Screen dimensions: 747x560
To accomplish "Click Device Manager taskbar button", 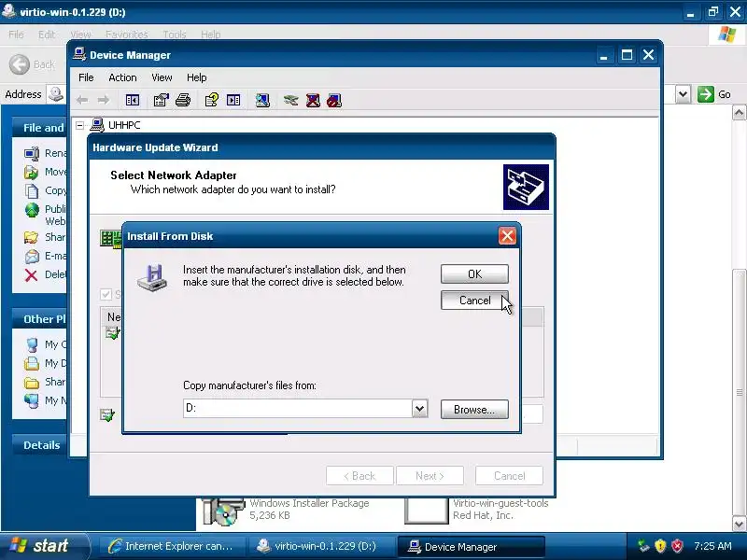I will [471, 547].
